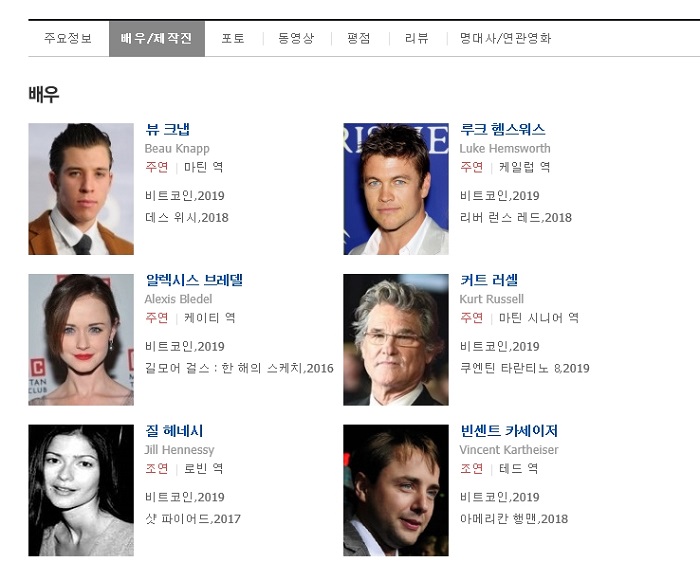Open the 알렉시스 브레델 actor photo thumbnail
Image resolution: width=700 pixels, height=562 pixels.
point(81,340)
